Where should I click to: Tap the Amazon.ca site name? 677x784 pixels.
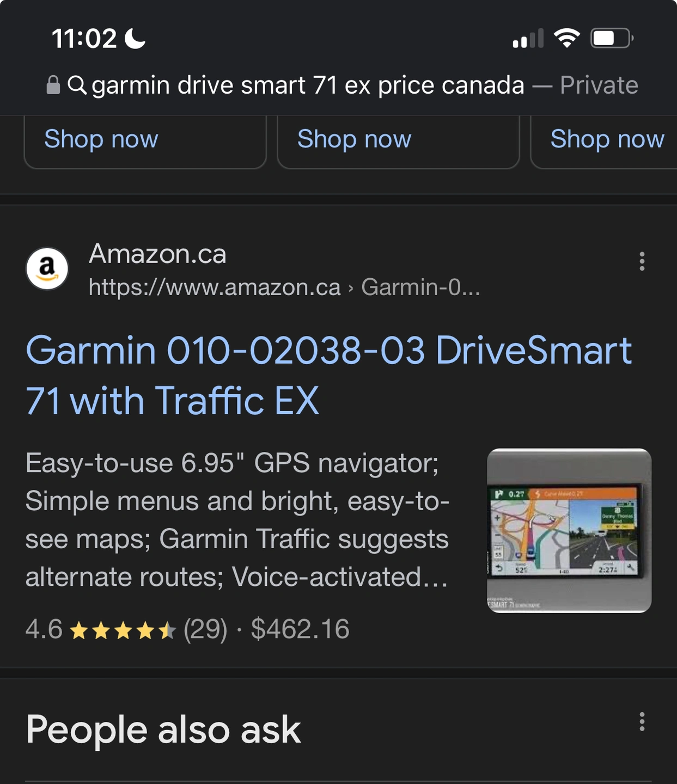157,254
